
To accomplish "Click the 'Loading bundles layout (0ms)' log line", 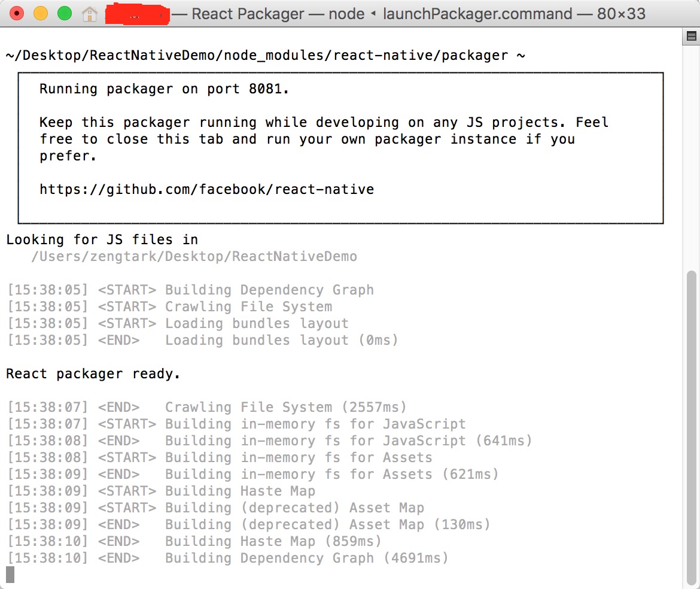I will click(202, 340).
